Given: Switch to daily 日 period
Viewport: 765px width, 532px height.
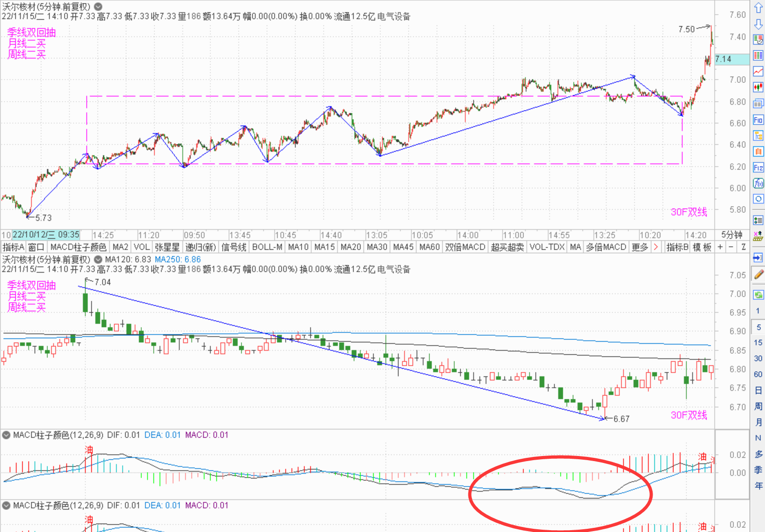Looking at the screenshot, I should point(758,390).
